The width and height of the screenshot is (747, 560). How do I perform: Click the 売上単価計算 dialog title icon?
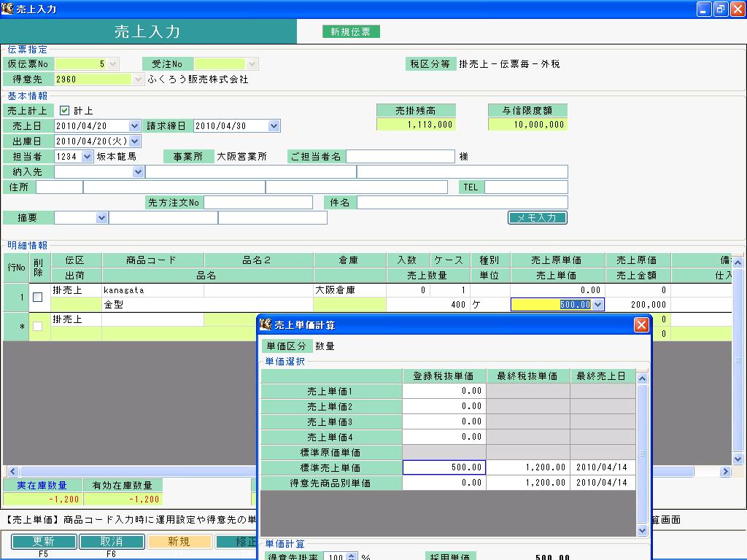tap(266, 324)
